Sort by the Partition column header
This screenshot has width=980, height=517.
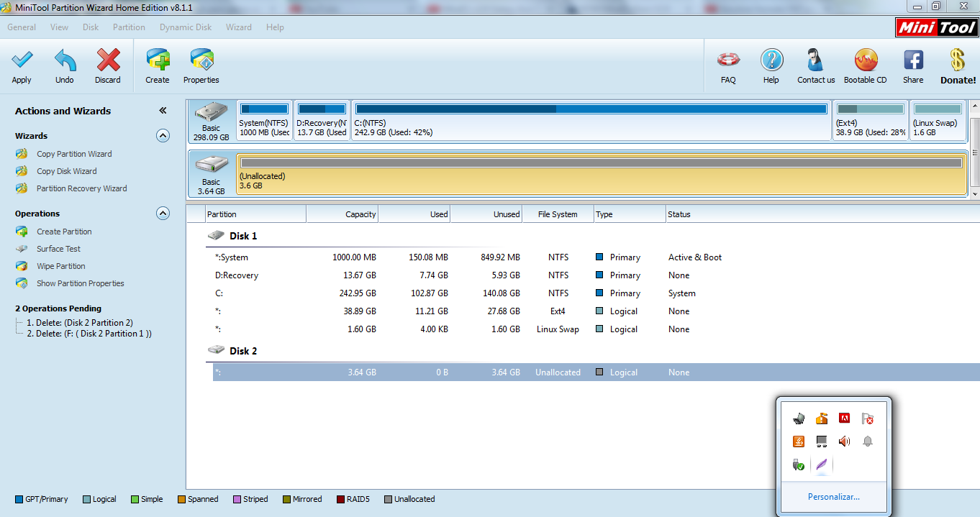tap(255, 214)
